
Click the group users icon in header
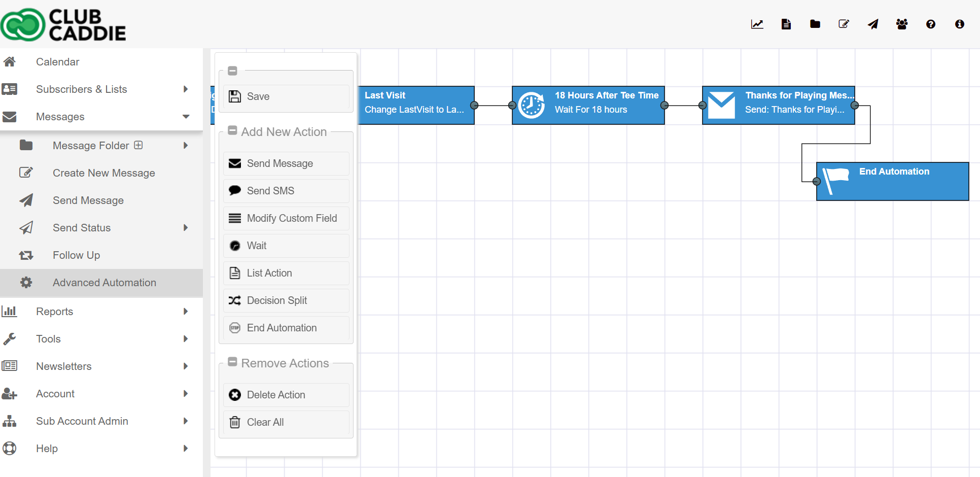[x=902, y=24]
